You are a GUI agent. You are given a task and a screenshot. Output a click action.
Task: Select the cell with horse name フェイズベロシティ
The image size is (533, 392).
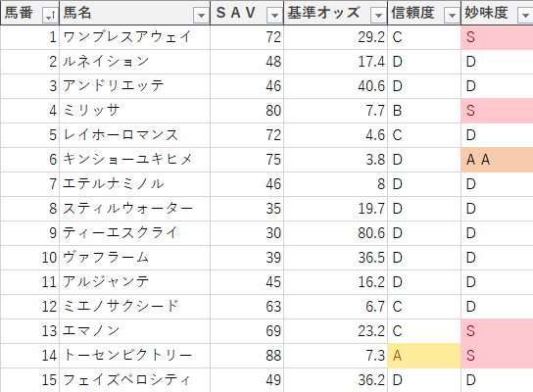tap(135, 380)
